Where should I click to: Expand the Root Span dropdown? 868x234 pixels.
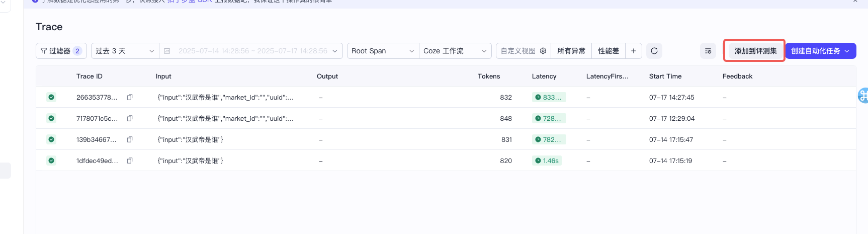[x=383, y=51]
